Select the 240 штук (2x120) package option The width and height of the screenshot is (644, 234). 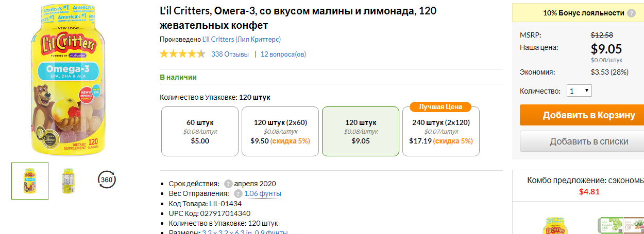point(441,132)
